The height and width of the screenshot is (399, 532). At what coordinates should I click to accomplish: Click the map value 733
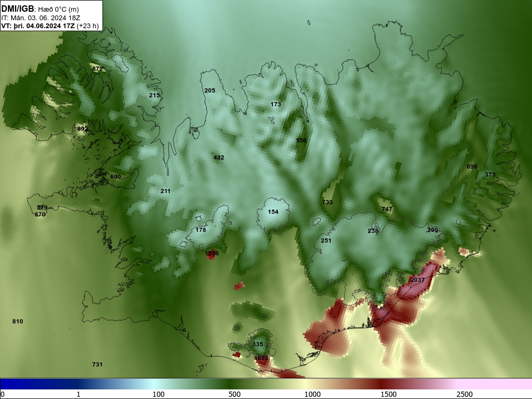point(327,202)
